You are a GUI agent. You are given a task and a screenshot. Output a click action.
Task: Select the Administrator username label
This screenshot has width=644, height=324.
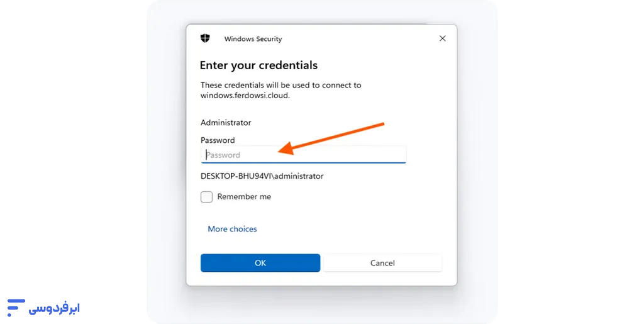[x=226, y=123]
